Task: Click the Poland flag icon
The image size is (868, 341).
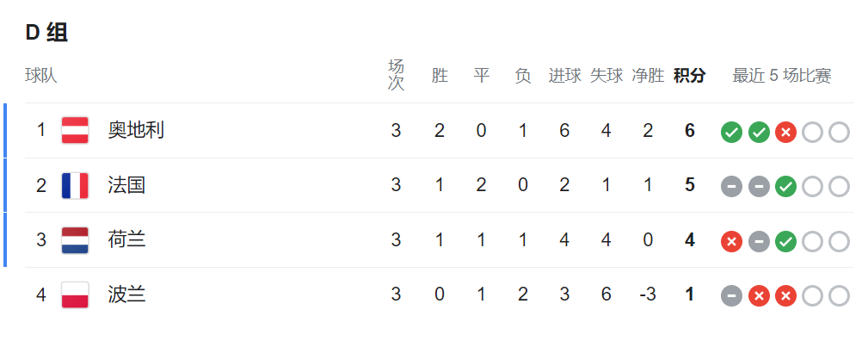Action: tap(76, 294)
